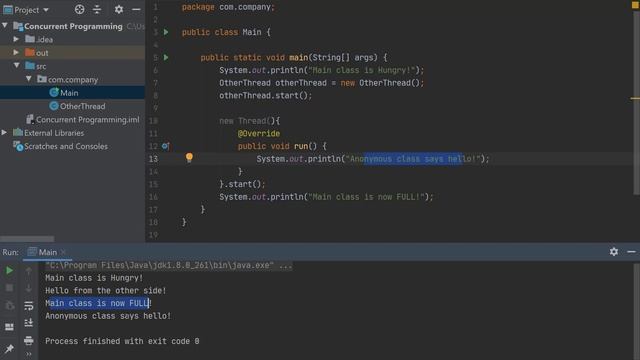
Task: Click 'Process finished with exit code 0' line
Action: 122,341
